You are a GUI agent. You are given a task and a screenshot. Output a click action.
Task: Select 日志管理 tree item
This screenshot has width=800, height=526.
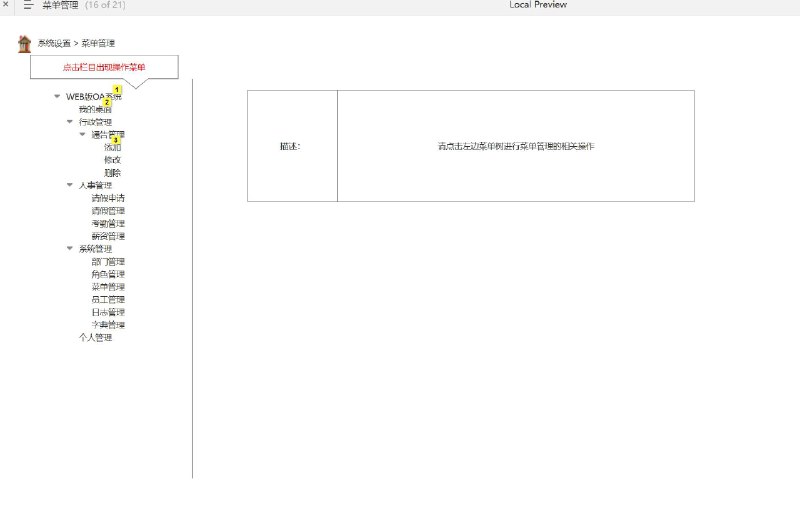point(108,312)
